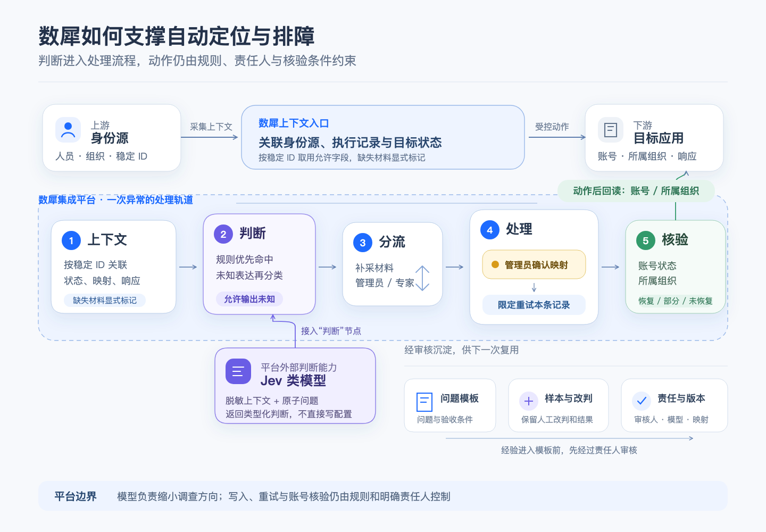
Task: Click the up-down arrow icon in 分流 card
Action: coord(422,278)
